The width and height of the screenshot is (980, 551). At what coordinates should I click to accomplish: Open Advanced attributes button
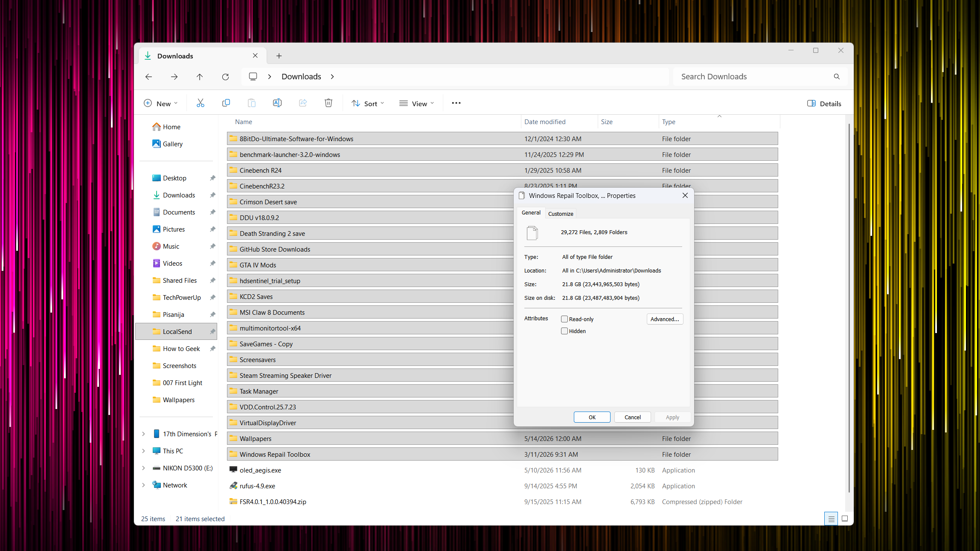tap(665, 319)
